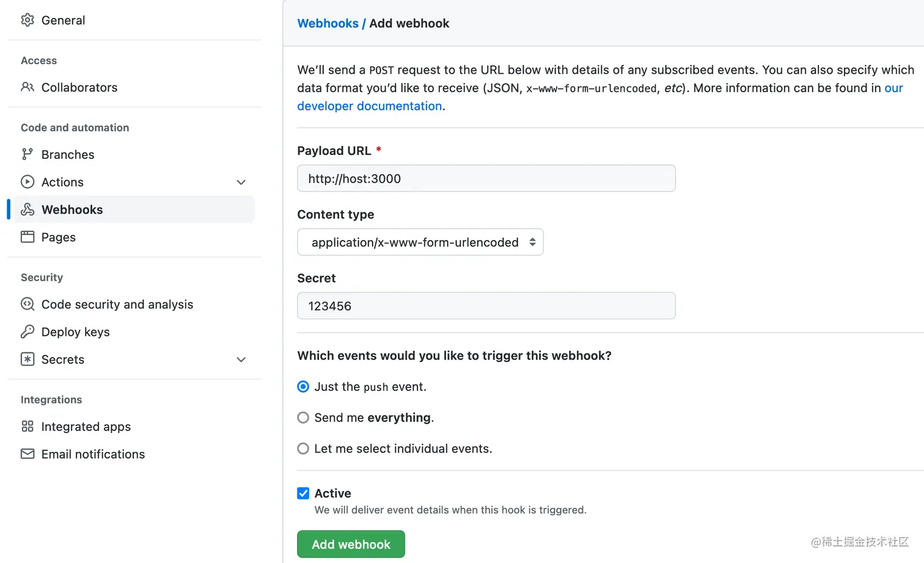Expand the Actions submenu chevron
The width and height of the screenshot is (924, 563).
pos(241,182)
